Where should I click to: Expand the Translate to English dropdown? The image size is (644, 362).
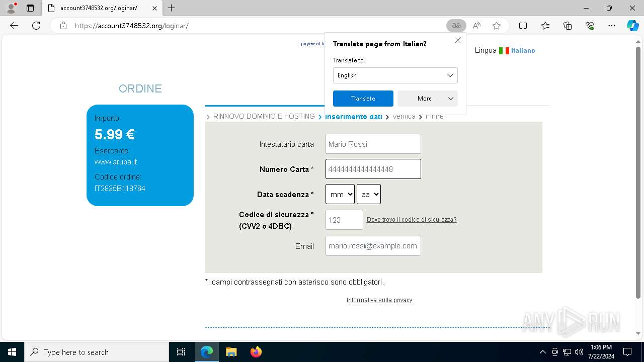(x=395, y=75)
